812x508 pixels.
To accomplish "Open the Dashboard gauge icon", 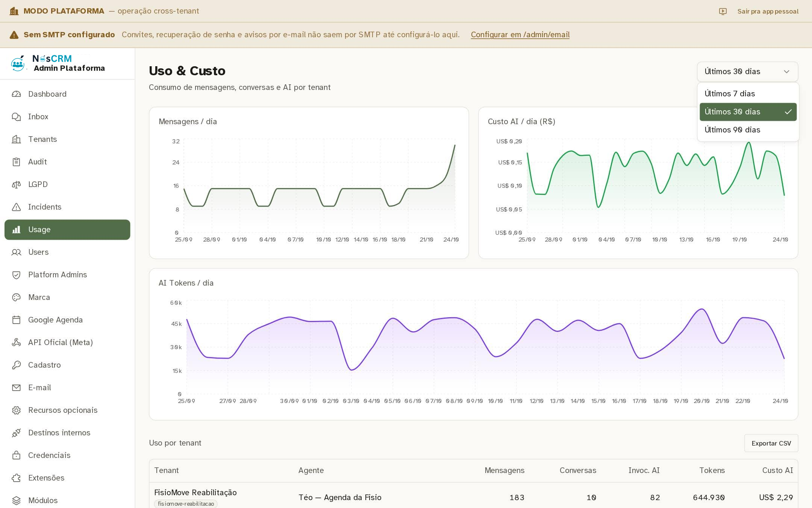I will click(x=16, y=94).
